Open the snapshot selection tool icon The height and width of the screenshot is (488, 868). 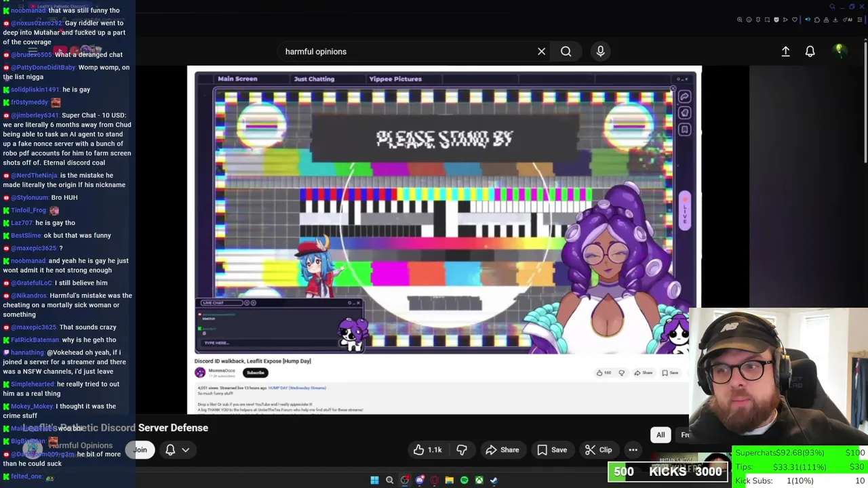coord(767,20)
